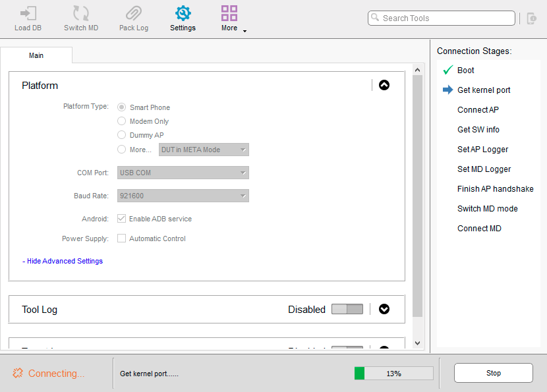547x392 pixels.
Task: Select the Connect AP stage
Action: tap(478, 110)
